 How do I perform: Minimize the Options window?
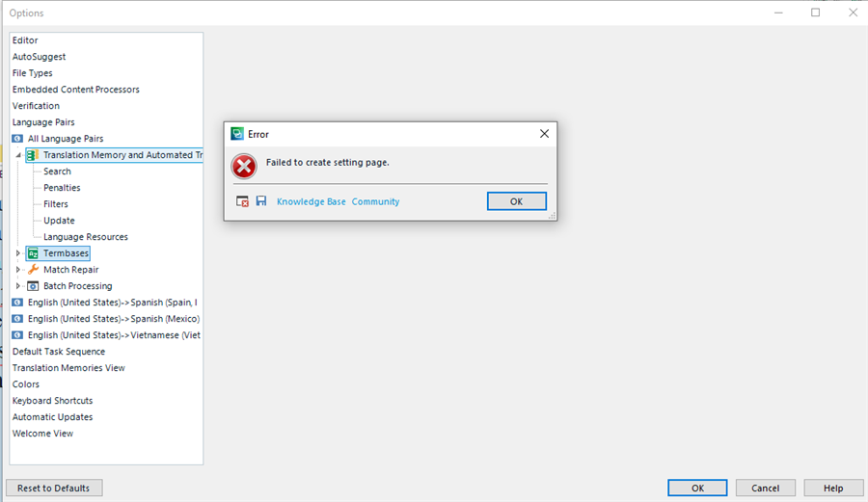click(x=778, y=13)
